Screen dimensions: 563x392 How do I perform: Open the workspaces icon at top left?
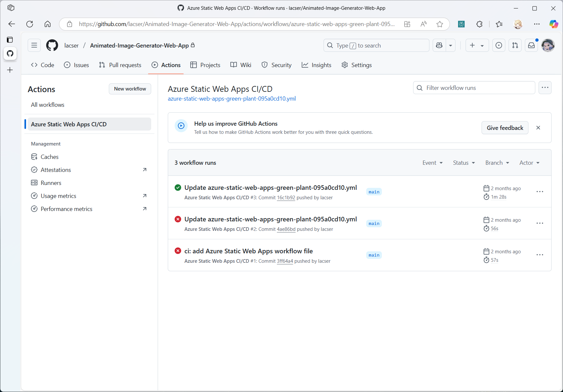pyautogui.click(x=11, y=8)
